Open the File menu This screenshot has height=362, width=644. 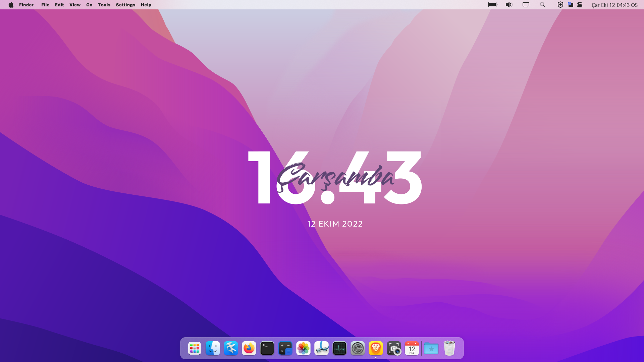(45, 5)
